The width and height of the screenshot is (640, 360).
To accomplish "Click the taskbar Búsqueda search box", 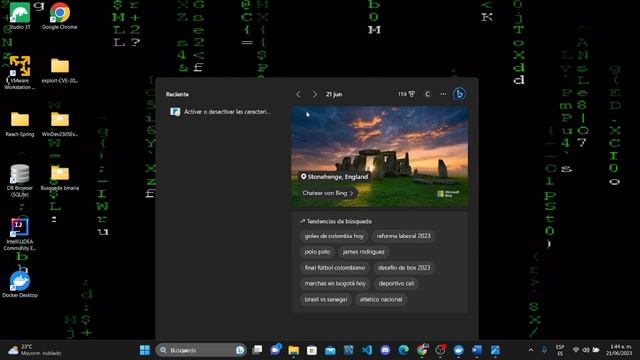I will pyautogui.click(x=201, y=350).
